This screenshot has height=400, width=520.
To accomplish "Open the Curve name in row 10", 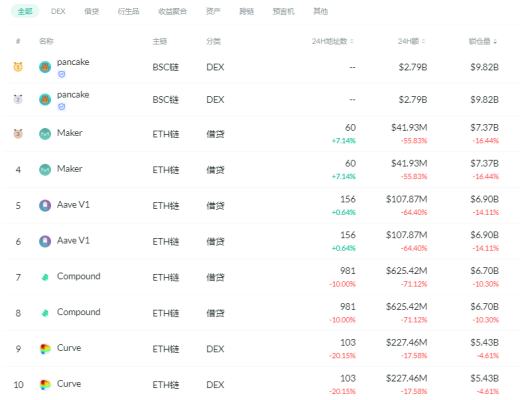I will [69, 384].
